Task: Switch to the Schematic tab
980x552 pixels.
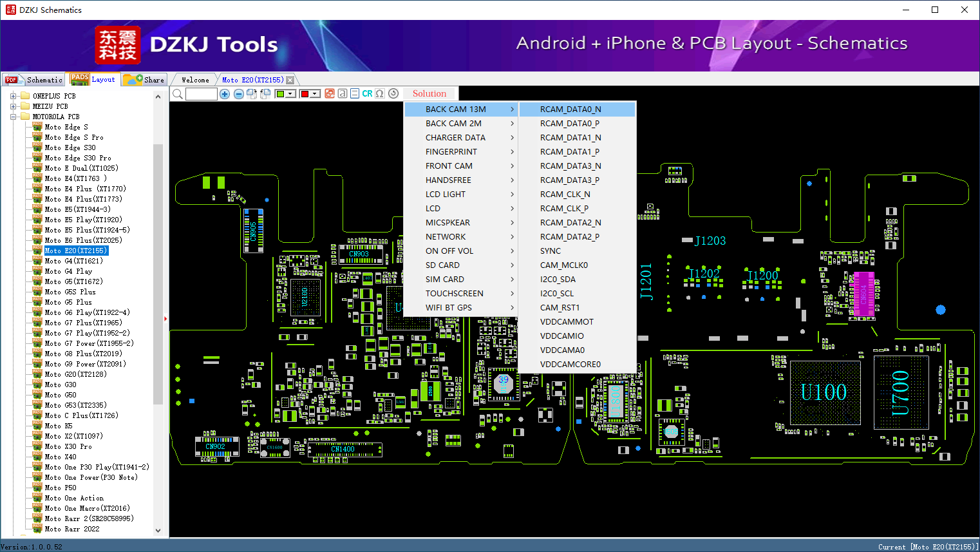Action: [x=34, y=80]
